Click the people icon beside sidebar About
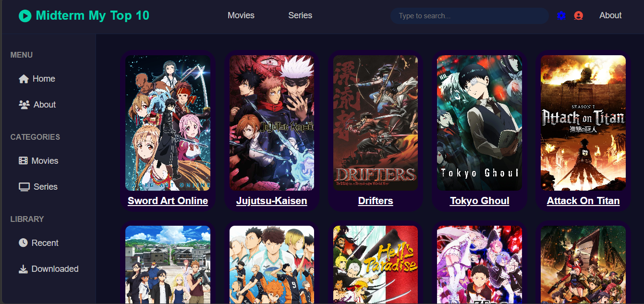Viewport: 644px width, 304px height. tap(24, 104)
